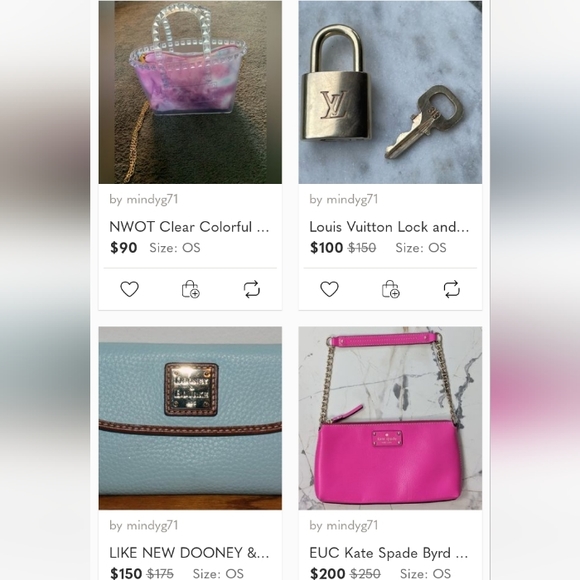Screen dimensions: 580x580
Task: Share the NWOT Clear Colorful bag listing
Action: [252, 289]
